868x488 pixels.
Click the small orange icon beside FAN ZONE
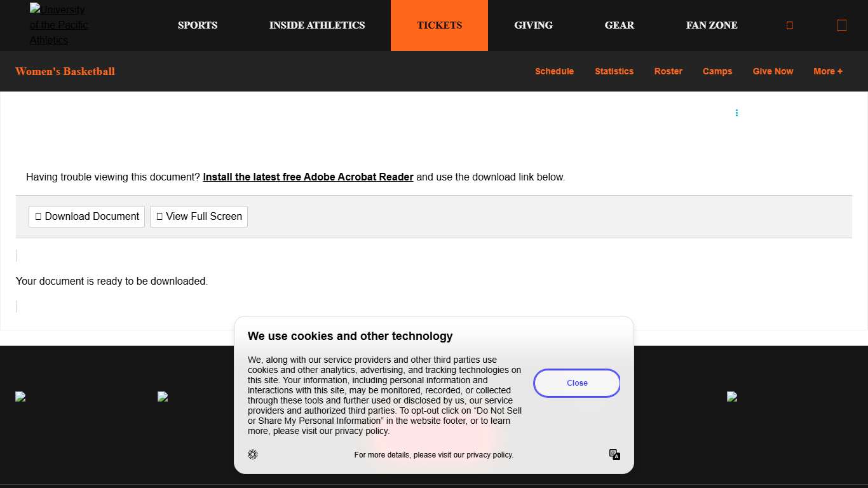click(x=790, y=25)
